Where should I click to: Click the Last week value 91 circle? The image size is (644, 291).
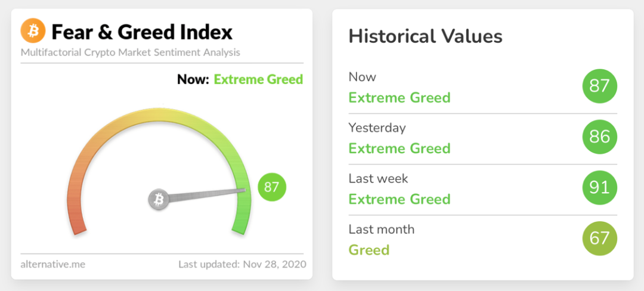click(599, 188)
